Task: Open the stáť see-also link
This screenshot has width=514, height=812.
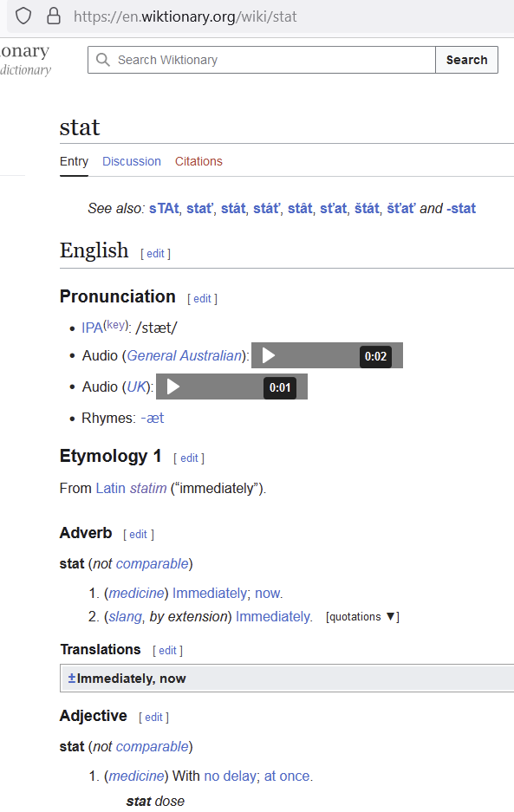Action: [266, 208]
